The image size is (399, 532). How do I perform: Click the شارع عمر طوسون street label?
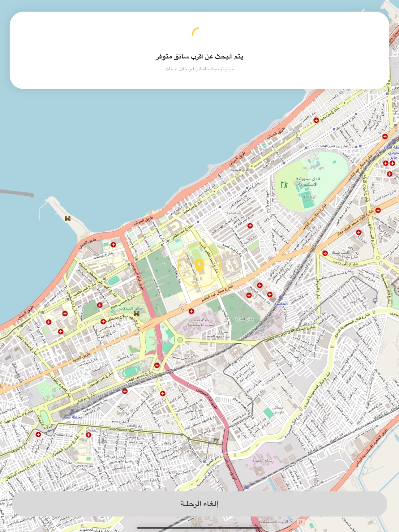(101, 380)
